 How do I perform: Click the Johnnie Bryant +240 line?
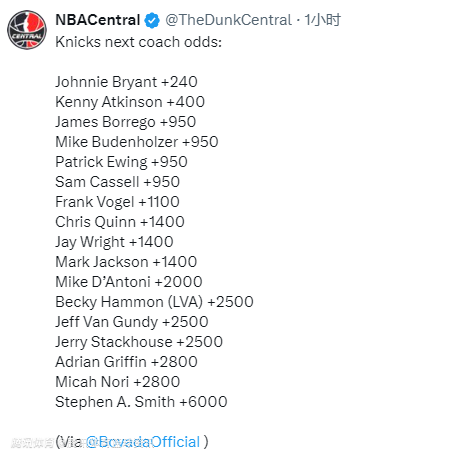tap(126, 82)
